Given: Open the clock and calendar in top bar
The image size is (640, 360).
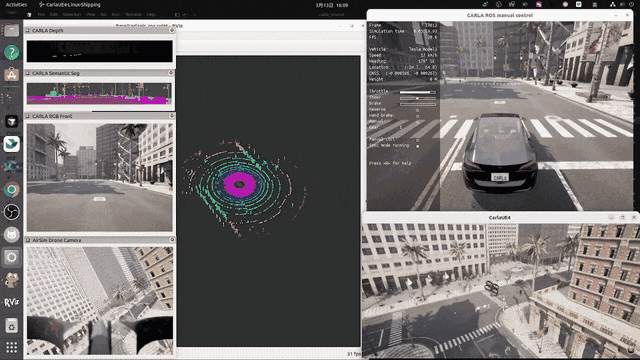Looking at the screenshot, I should point(332,5).
